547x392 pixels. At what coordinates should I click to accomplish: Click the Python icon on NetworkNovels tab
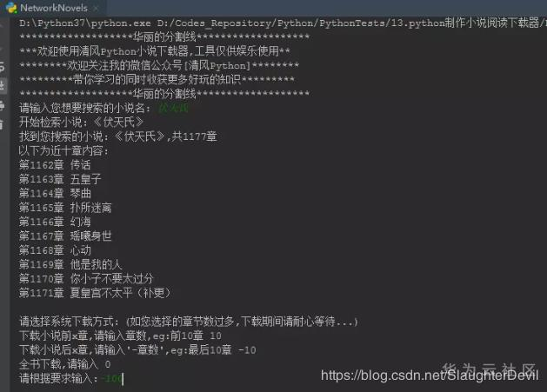pyautogui.click(x=11, y=7)
